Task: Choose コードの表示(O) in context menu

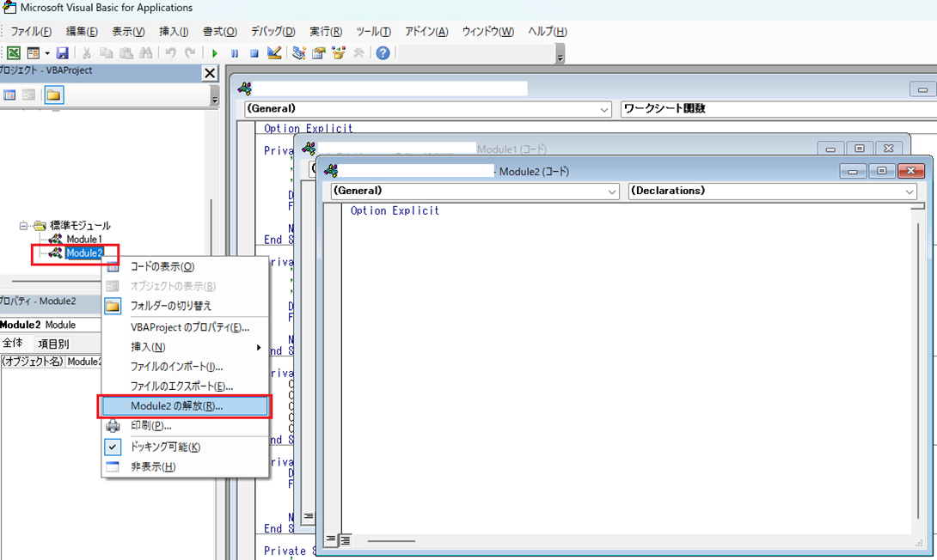Action: click(185, 267)
